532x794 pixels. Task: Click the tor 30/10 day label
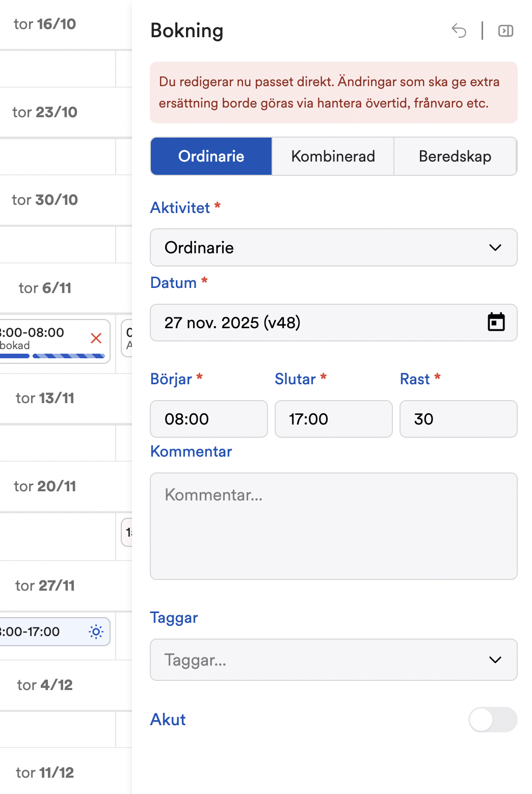(45, 200)
